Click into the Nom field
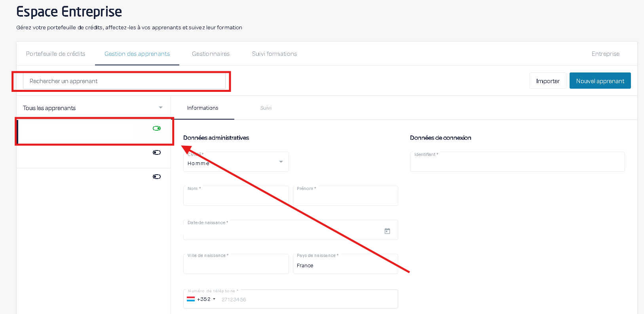644x314 pixels. [236, 197]
